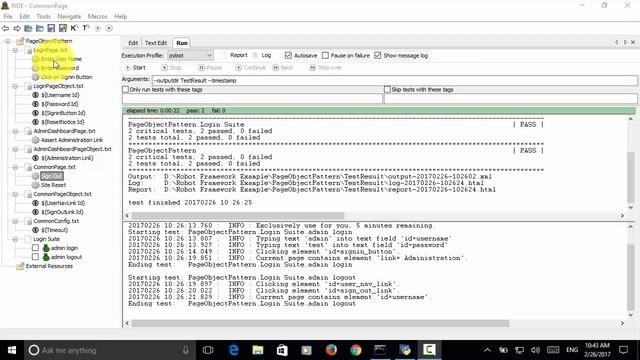640x360 pixels.
Task: Click the Stop button in the Run tab
Action: (x=171, y=68)
